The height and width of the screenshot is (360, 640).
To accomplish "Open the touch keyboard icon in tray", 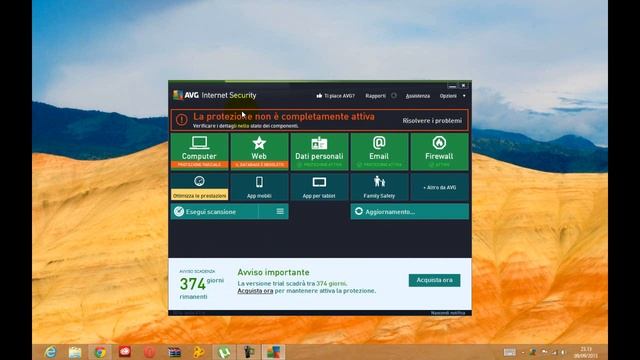I will tap(509, 352).
